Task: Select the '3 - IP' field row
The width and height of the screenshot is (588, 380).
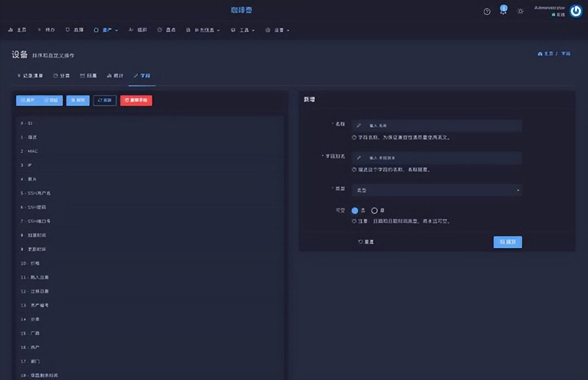Action: pos(150,165)
